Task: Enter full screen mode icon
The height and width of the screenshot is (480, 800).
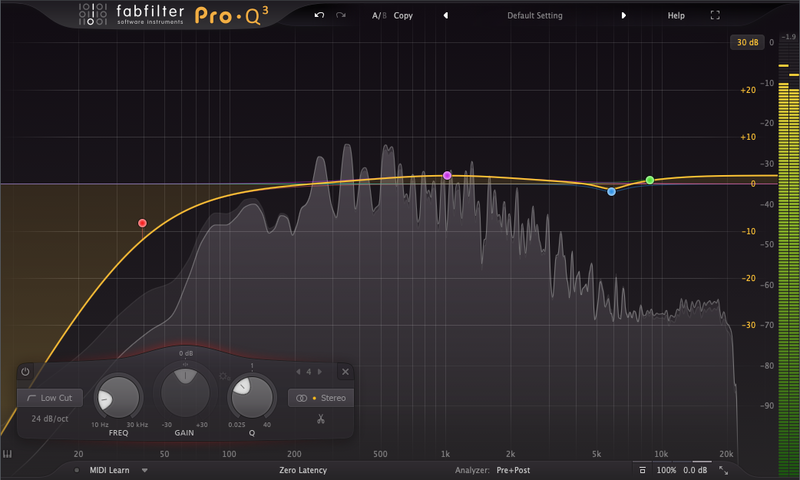Action: coord(715,15)
